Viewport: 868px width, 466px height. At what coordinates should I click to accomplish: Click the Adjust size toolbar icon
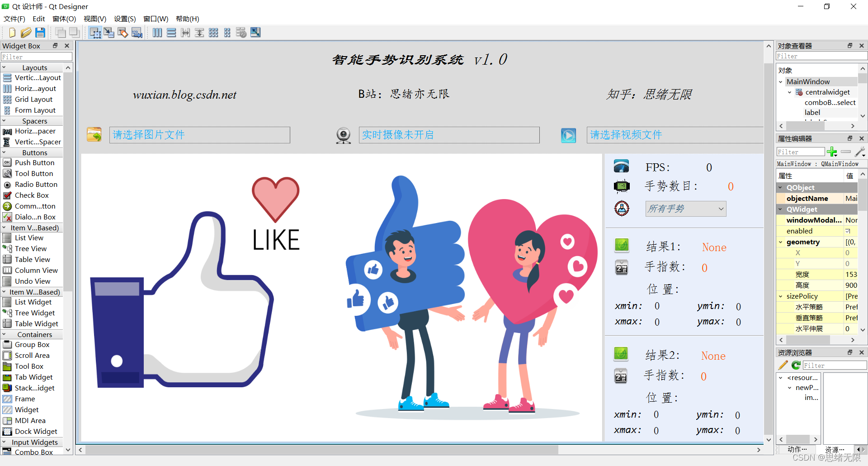(x=255, y=33)
